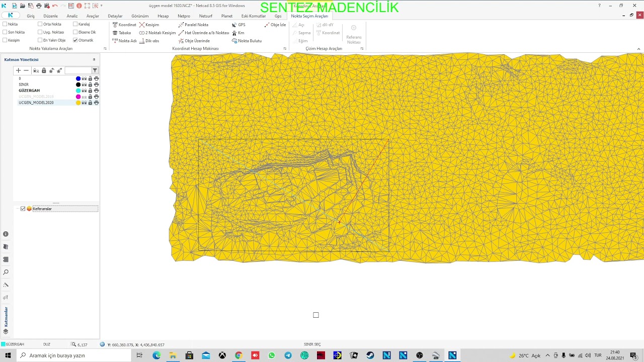Use the Paralel Nokta tool
Screen dimensions: 644x362
click(x=193, y=25)
